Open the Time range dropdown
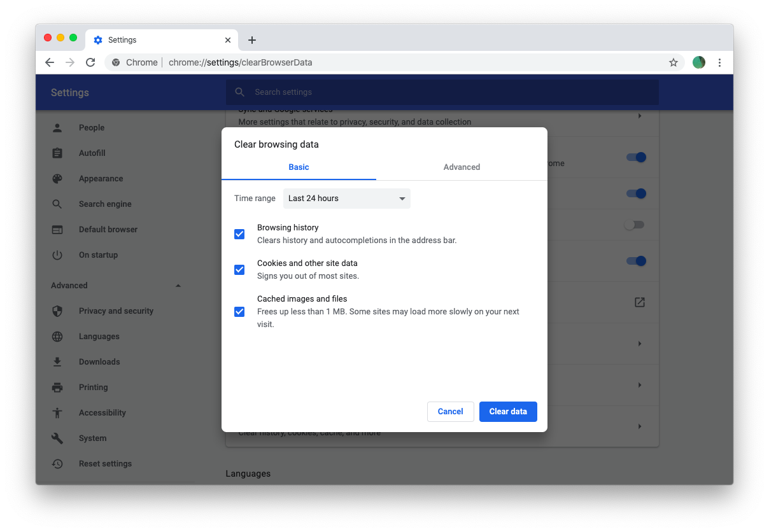This screenshot has width=769, height=532. 346,199
